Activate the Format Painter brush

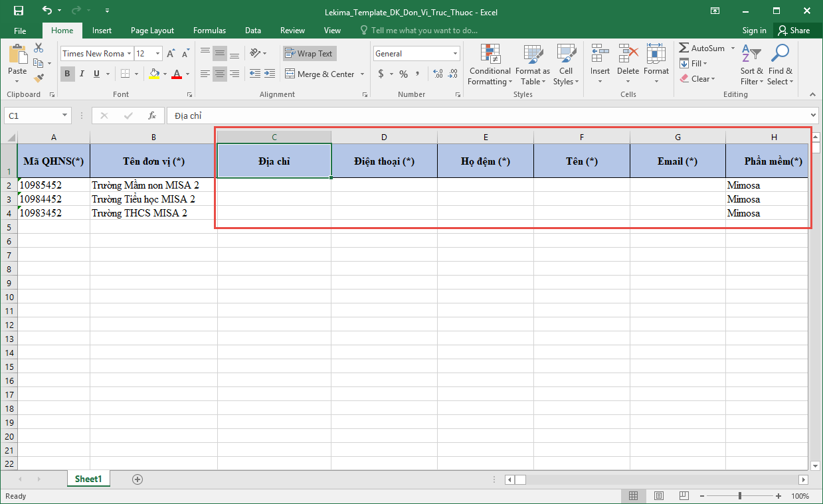(x=39, y=78)
